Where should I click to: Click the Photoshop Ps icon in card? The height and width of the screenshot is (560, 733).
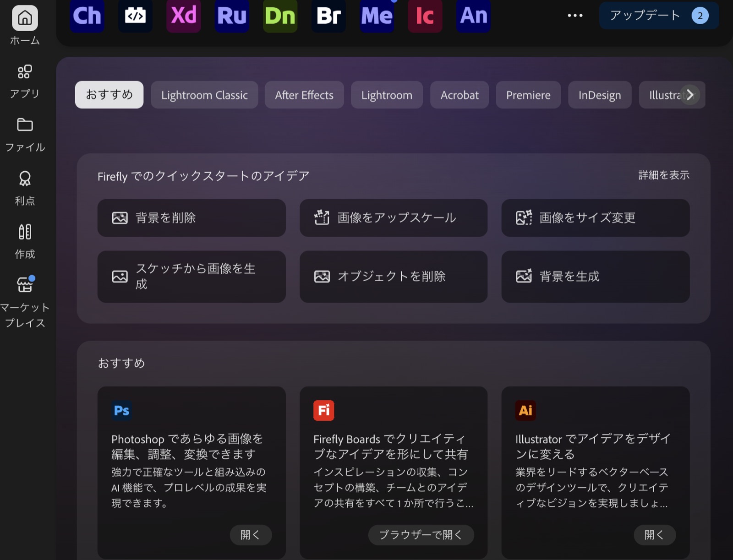pyautogui.click(x=121, y=410)
